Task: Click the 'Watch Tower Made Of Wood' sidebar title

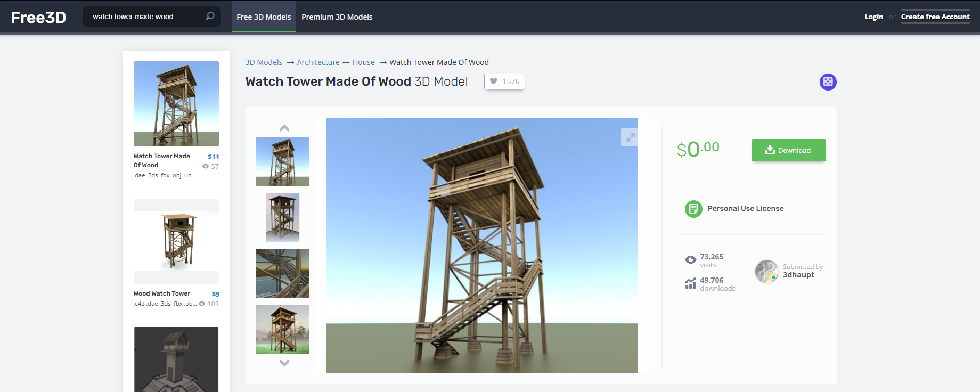Action: 161,161
